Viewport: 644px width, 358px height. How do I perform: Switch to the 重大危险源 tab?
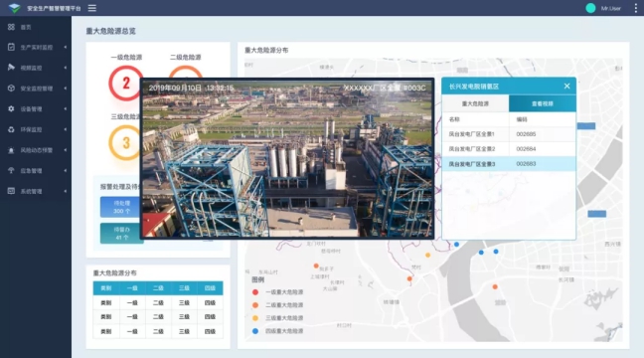pos(475,103)
